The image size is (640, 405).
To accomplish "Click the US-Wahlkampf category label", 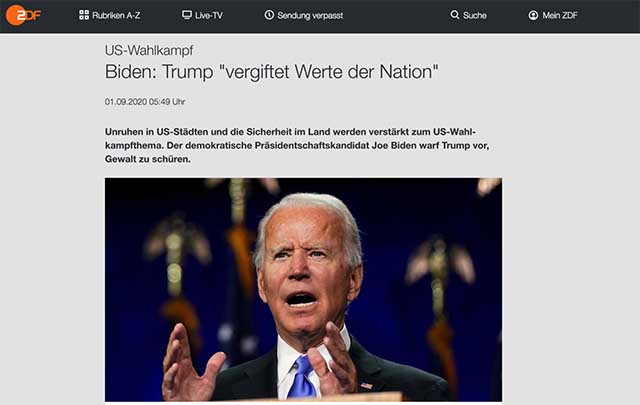I will 149,50.
